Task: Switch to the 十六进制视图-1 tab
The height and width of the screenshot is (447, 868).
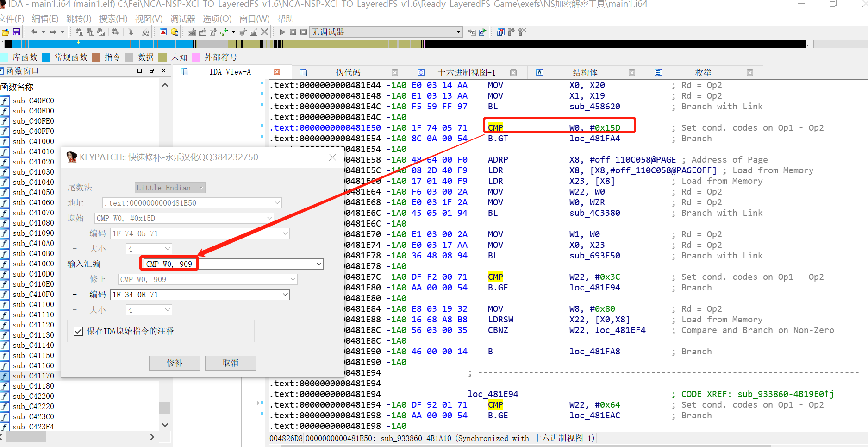Action: coord(467,72)
